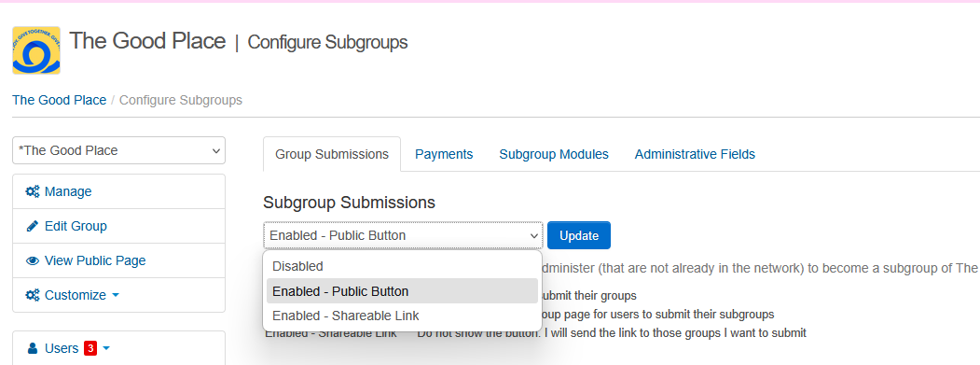Click the View Public Page eye icon
This screenshot has height=365, width=980.
[33, 260]
